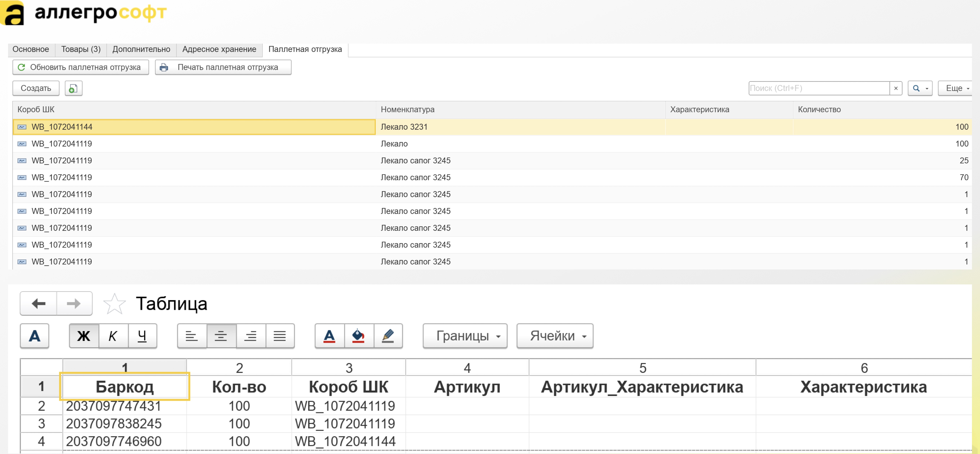This screenshot has width=980, height=454.
Task: Sort by the Короб ШК column header
Action: coord(194,110)
